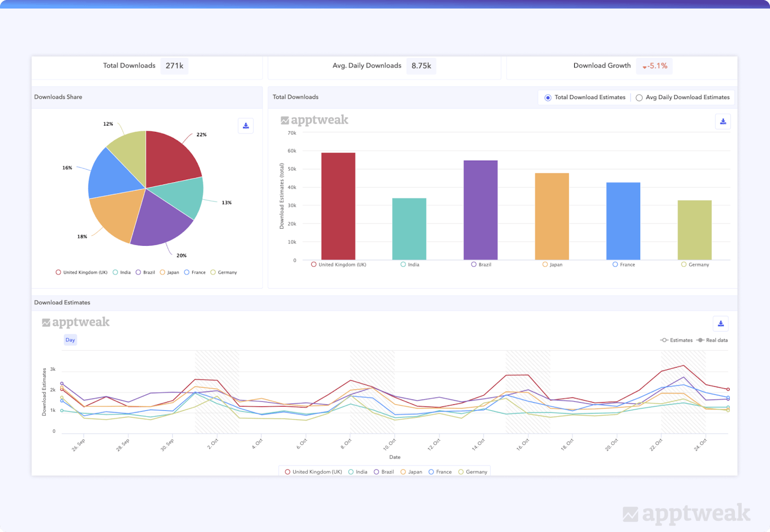The image size is (770, 532).
Task: Click the 22% red pie slice
Action: pos(170,157)
